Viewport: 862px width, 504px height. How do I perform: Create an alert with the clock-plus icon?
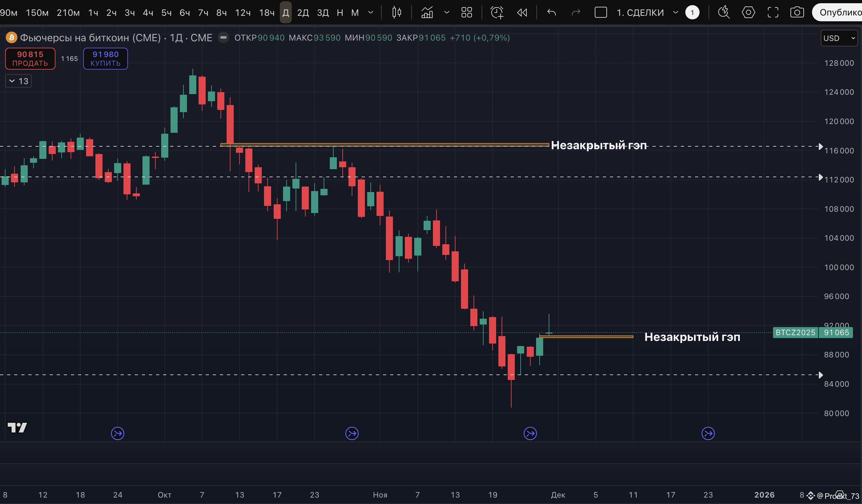[x=497, y=13]
